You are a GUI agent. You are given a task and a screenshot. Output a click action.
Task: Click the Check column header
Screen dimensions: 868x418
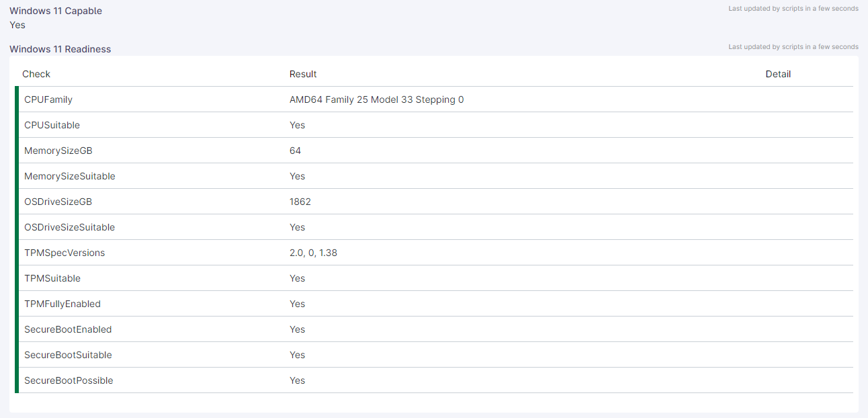click(x=36, y=74)
